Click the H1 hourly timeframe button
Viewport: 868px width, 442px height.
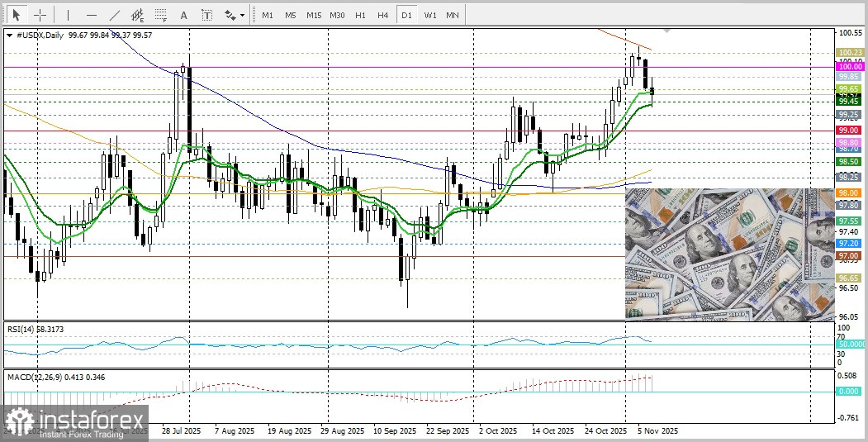(x=360, y=15)
